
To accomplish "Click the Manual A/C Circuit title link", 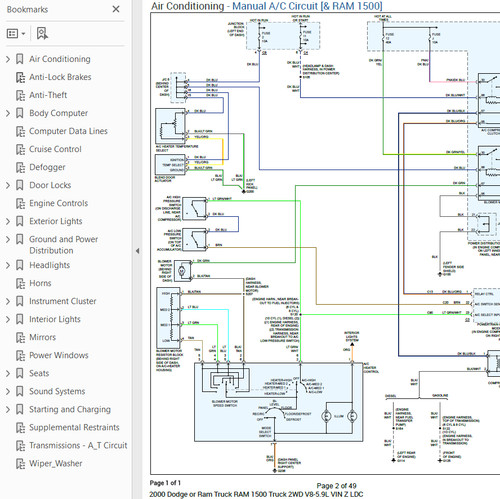I will pyautogui.click(x=307, y=6).
